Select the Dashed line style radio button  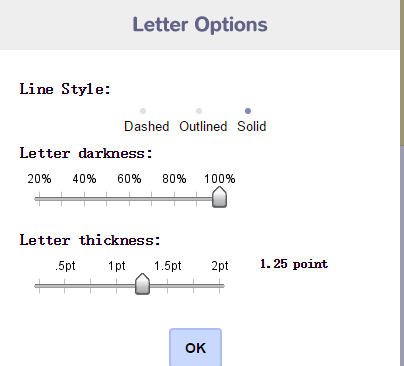(143, 111)
